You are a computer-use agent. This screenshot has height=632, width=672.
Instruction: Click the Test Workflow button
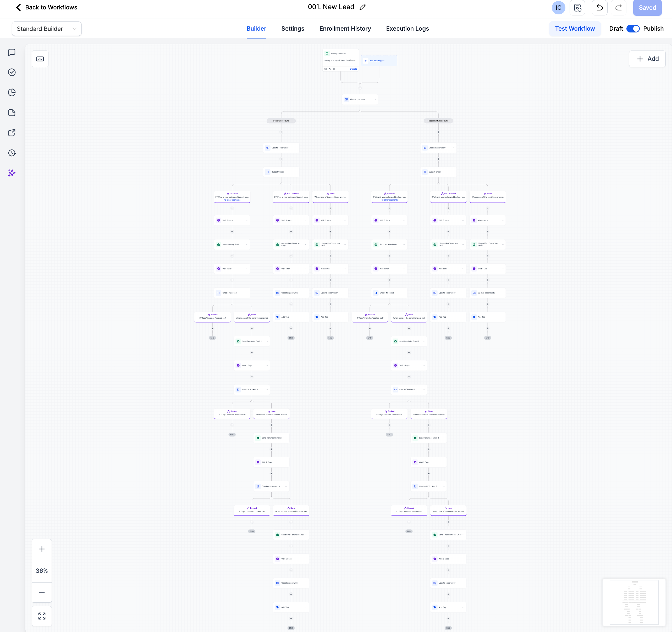click(575, 29)
